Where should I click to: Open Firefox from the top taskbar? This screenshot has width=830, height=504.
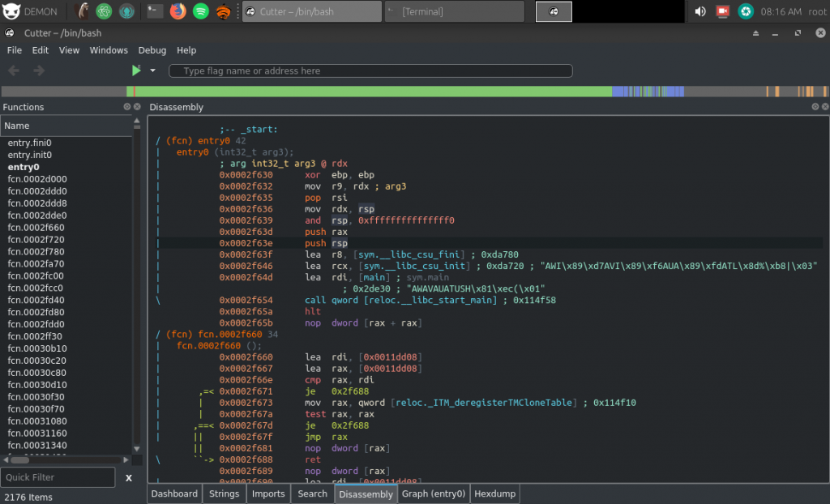[178, 11]
